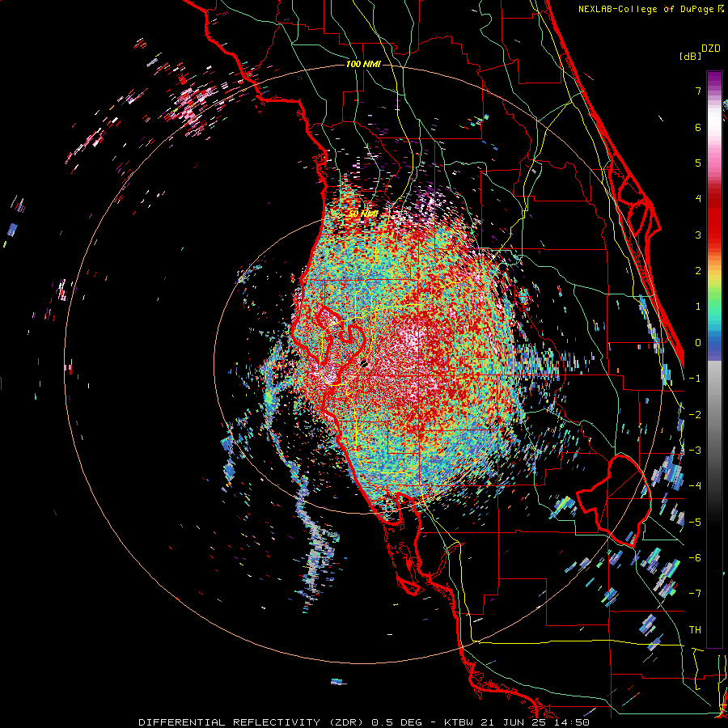Click the 7 value on the color scale
Viewport: 728px width, 728px height.
[x=698, y=91]
